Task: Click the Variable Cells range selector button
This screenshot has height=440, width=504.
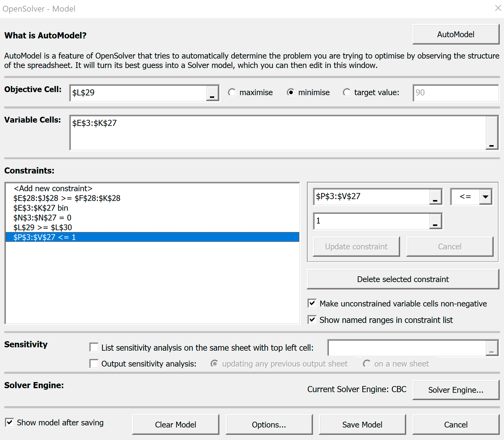Action: [x=492, y=133]
